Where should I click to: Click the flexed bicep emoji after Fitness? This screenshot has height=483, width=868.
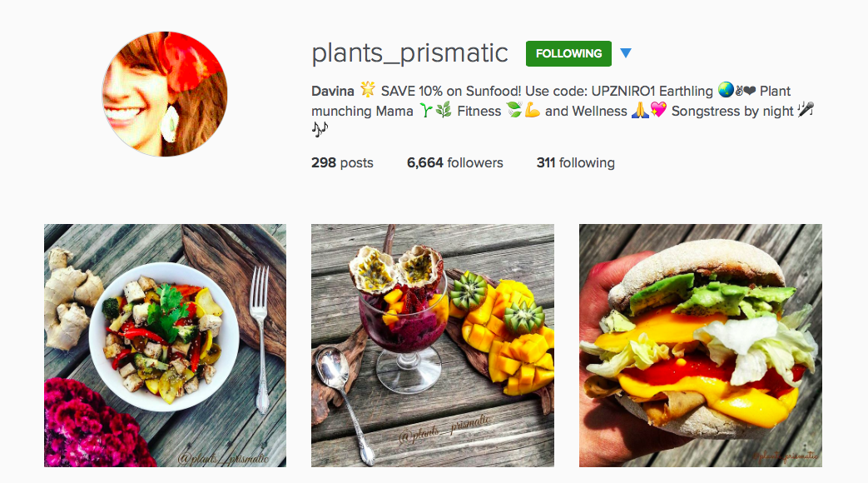click(x=533, y=111)
